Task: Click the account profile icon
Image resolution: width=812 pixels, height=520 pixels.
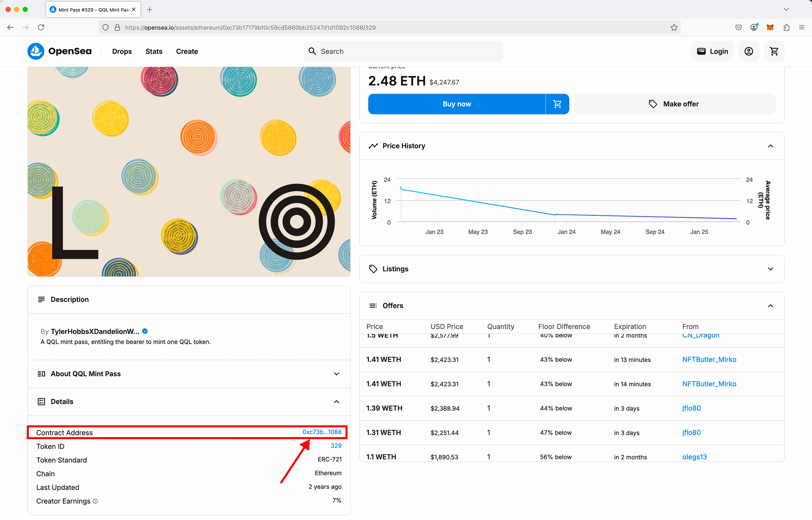Action: click(x=749, y=51)
